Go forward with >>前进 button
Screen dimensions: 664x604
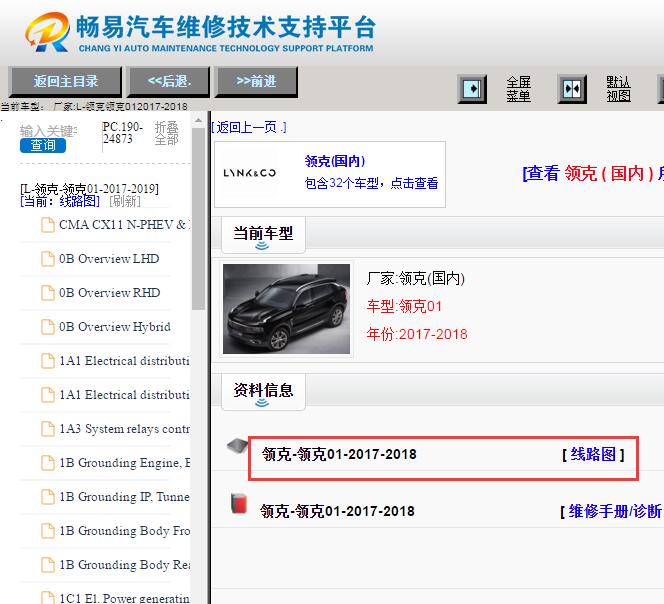(257, 81)
